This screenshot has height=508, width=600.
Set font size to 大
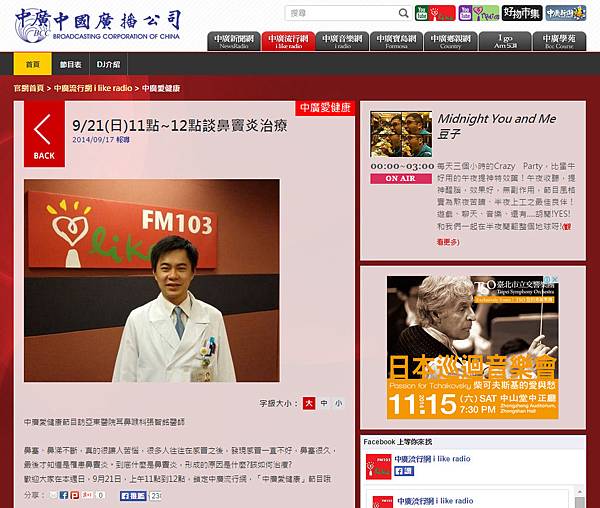point(309,403)
